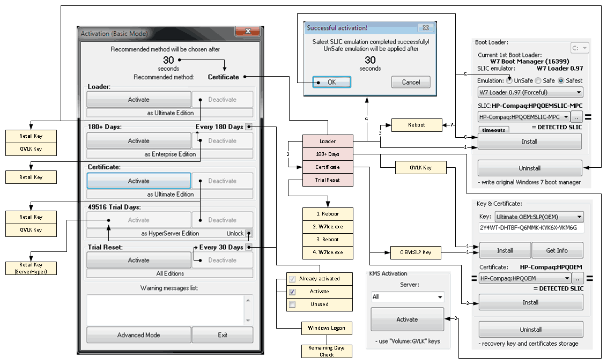The height and width of the screenshot is (364, 607).
Task: Click the browse button beside Certificate dropdown
Action: pos(578,278)
